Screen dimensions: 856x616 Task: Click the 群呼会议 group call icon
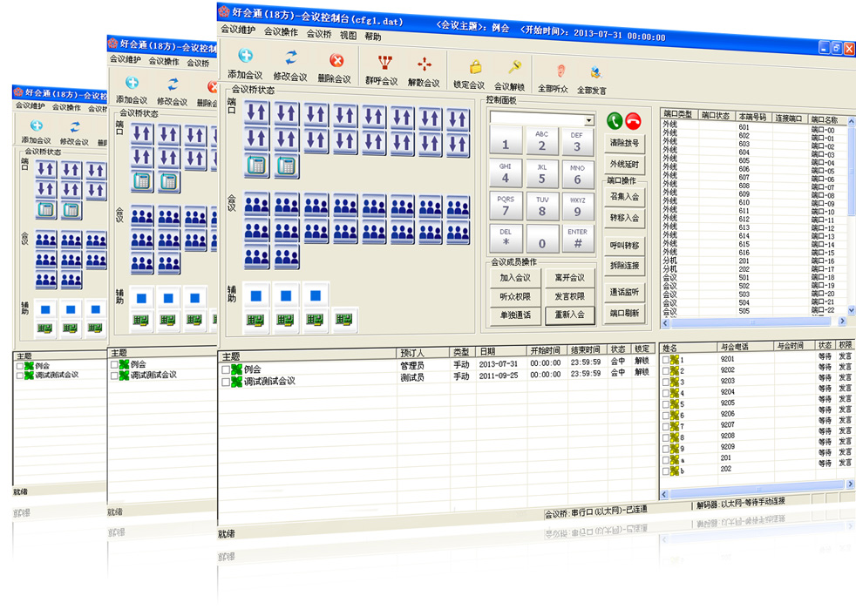pyautogui.click(x=382, y=64)
